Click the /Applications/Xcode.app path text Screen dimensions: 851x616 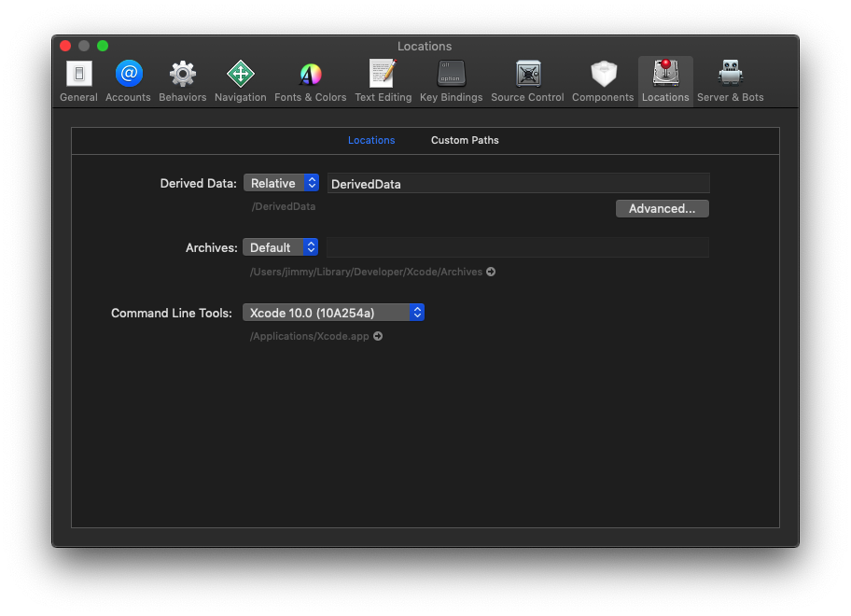coord(310,336)
